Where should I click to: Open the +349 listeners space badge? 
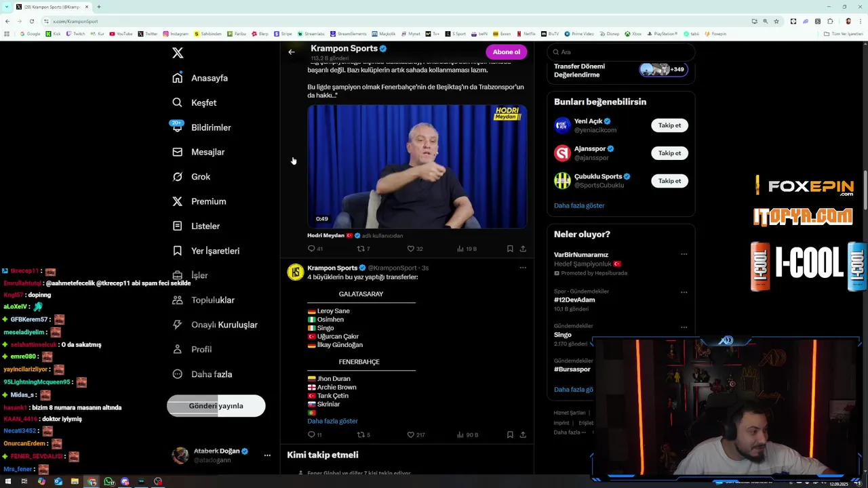[x=663, y=69]
